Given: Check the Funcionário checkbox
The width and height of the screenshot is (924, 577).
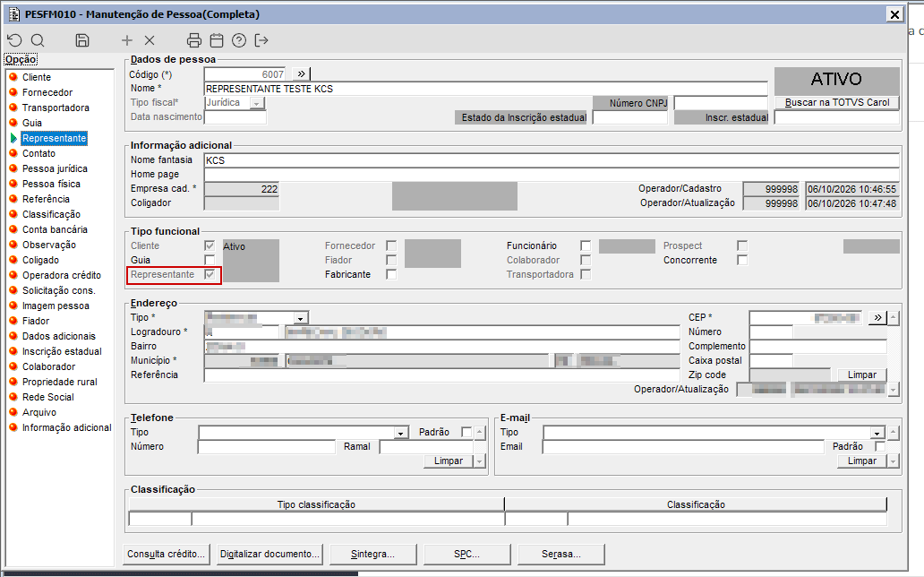Looking at the screenshot, I should pyautogui.click(x=586, y=245).
